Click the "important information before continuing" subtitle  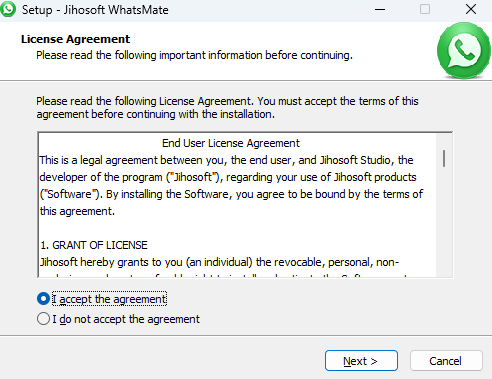tap(194, 55)
